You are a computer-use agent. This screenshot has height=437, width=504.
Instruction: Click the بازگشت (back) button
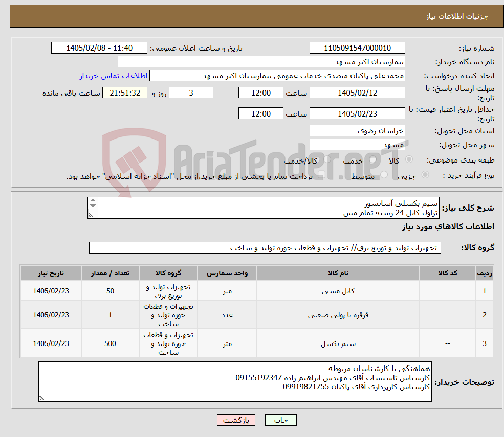pos(236,420)
